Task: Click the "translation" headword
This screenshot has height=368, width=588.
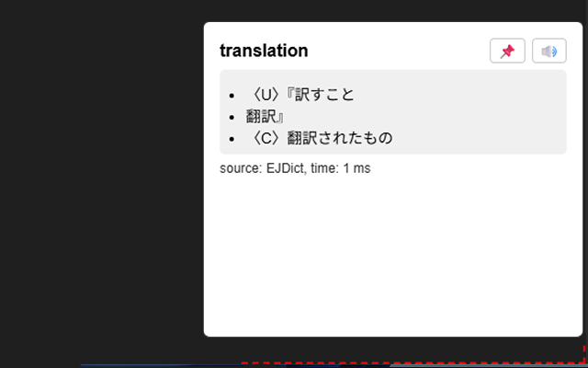Action: point(264,52)
